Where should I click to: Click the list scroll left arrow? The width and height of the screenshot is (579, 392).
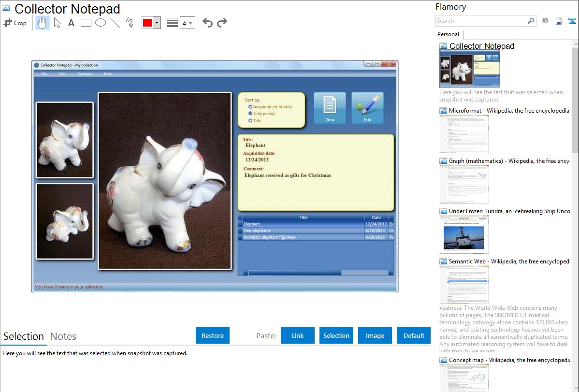[x=246, y=273]
